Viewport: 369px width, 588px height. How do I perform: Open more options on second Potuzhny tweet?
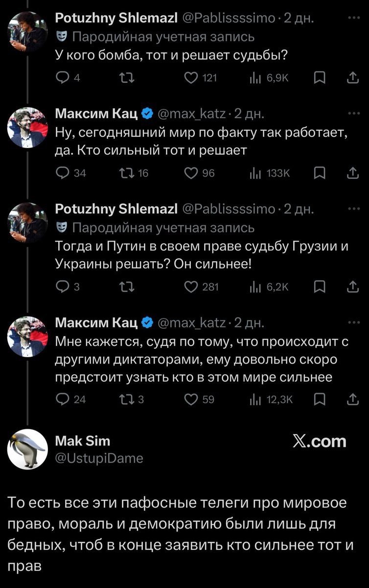pyautogui.click(x=352, y=208)
